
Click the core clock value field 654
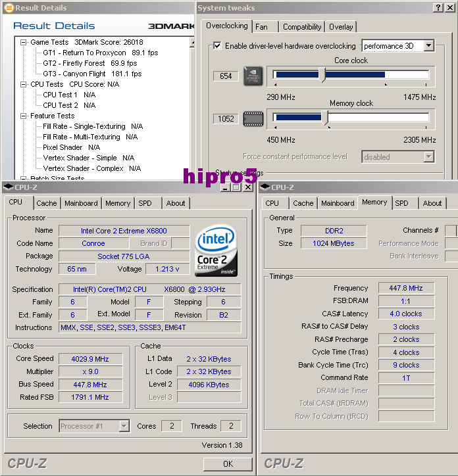pos(226,76)
